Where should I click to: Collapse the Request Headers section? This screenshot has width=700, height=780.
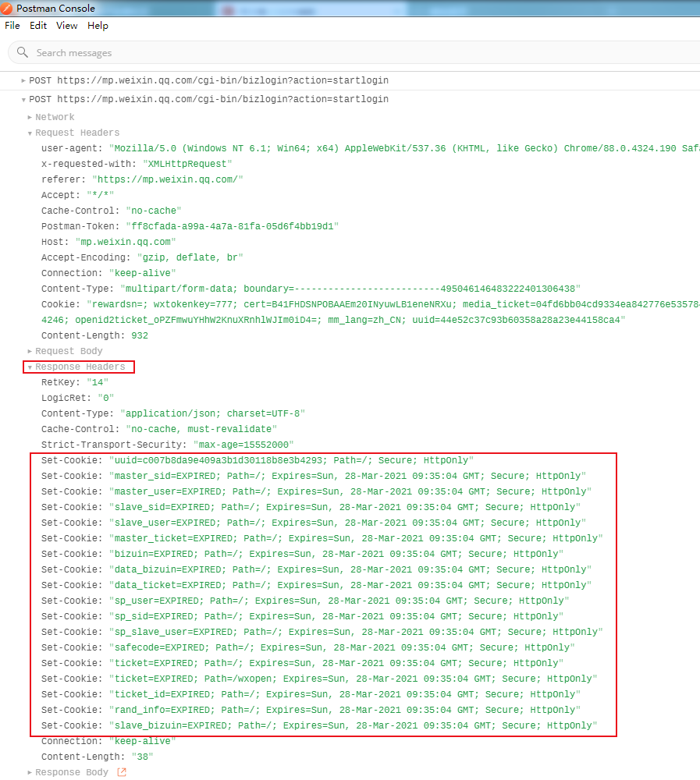coord(30,133)
